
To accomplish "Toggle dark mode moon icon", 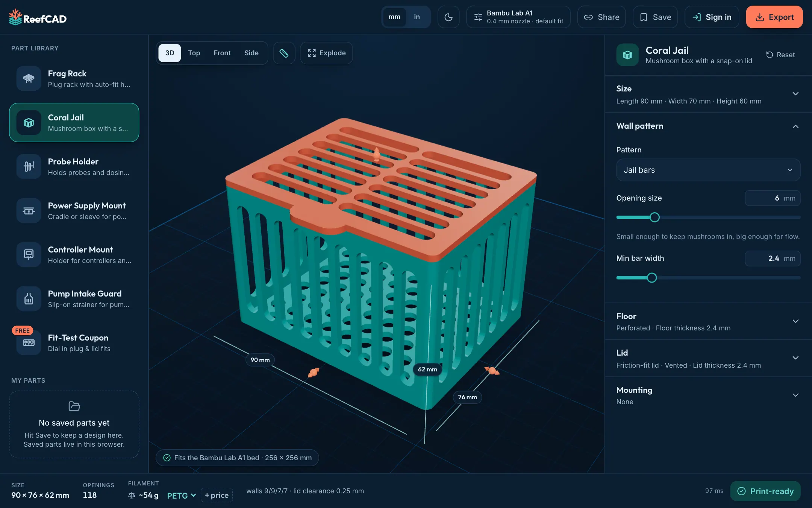I will (448, 17).
